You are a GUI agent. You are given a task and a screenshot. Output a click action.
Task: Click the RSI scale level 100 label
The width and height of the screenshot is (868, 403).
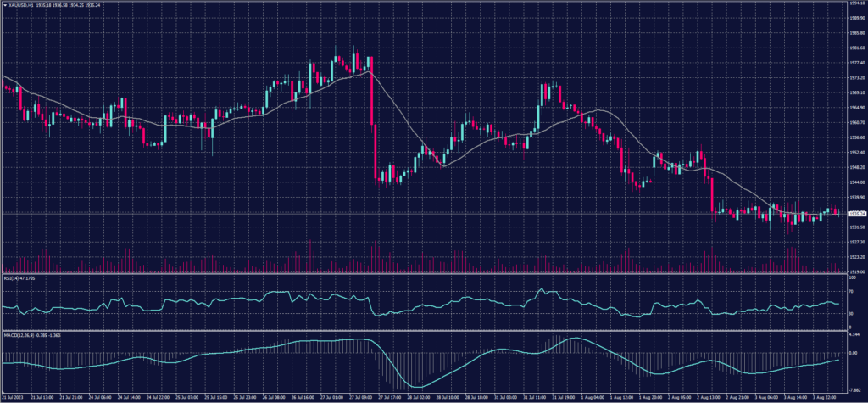(851, 277)
